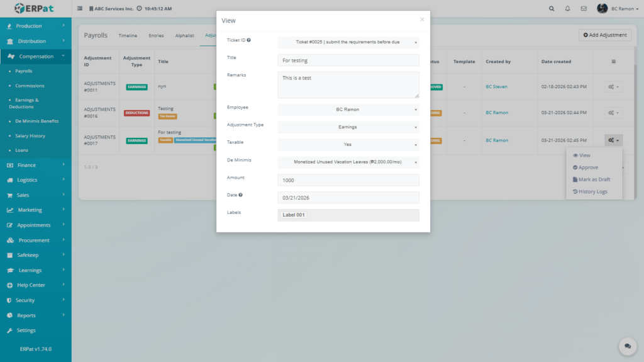
Task: Toggle the sidebar hamburger menu icon
Action: pos(80,9)
